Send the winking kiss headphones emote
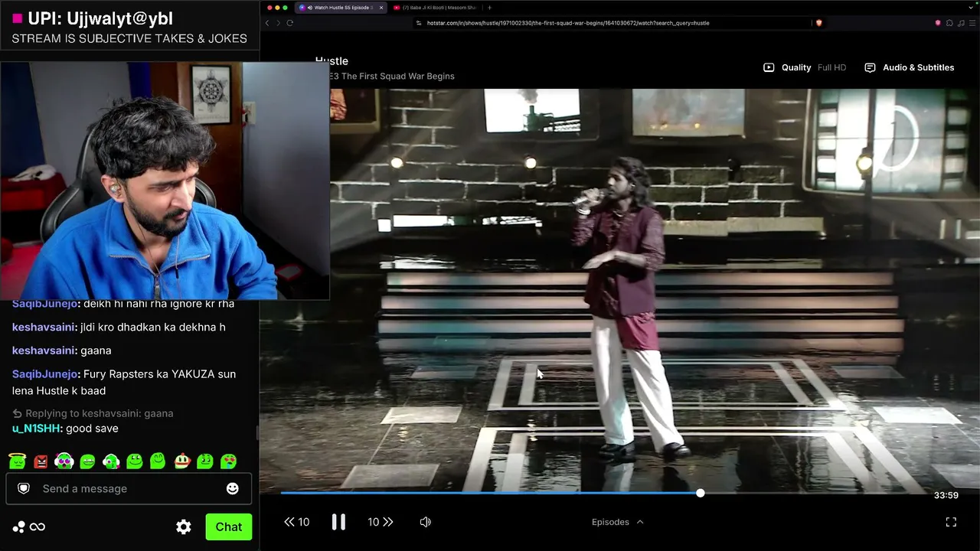The image size is (980, 551). pyautogui.click(x=111, y=461)
